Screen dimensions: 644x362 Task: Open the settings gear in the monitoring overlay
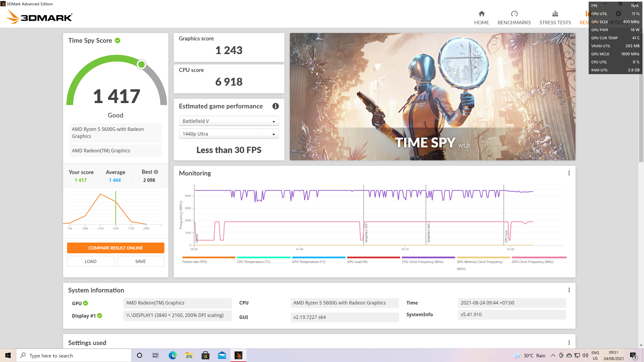coord(618,14)
